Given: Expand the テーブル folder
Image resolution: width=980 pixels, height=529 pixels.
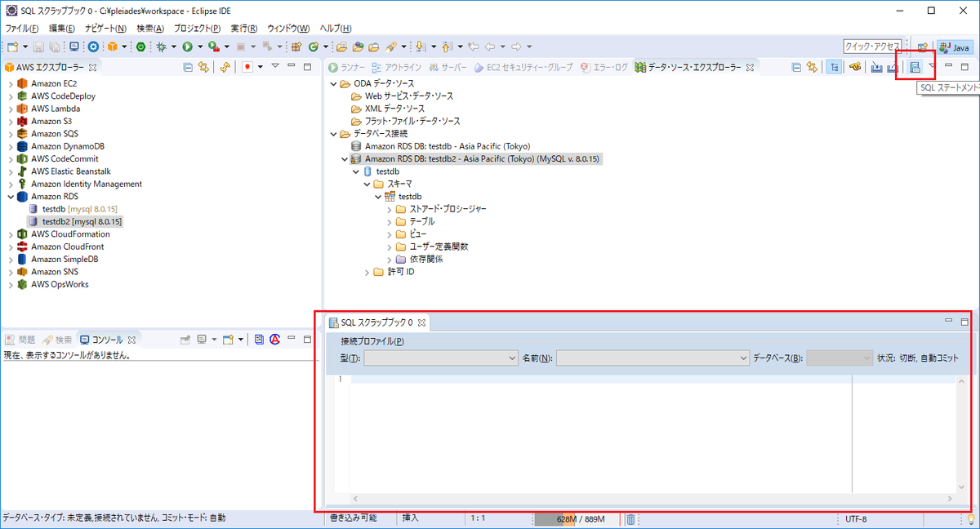Looking at the screenshot, I should [390, 221].
